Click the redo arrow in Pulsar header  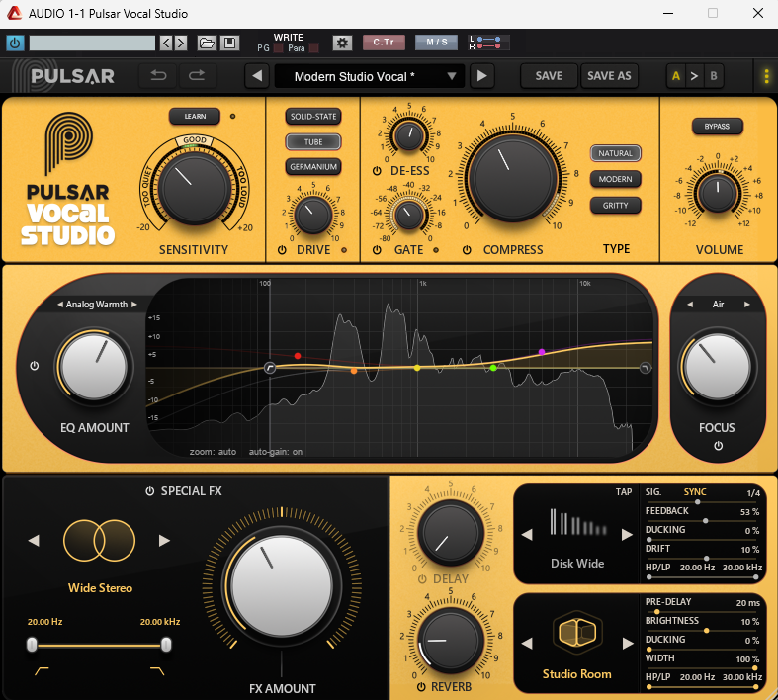197,76
